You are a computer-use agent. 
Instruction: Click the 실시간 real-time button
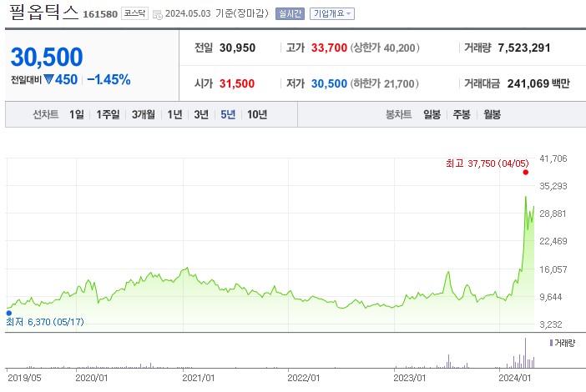click(290, 14)
